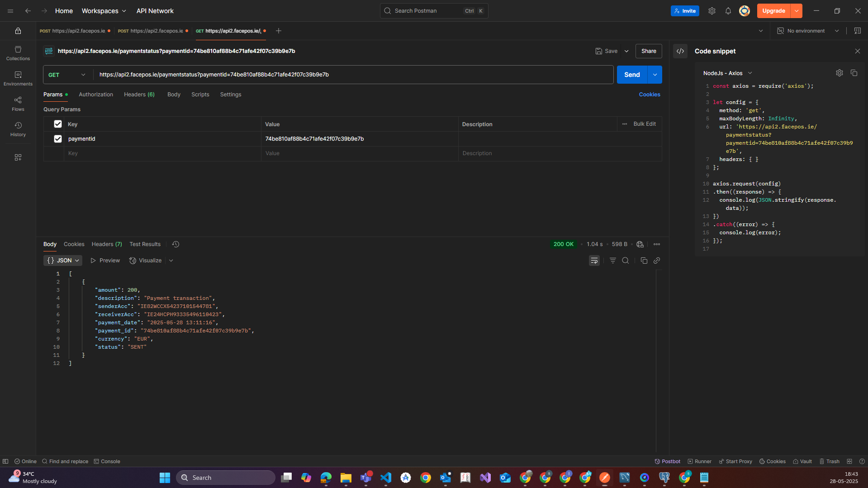Open Console from status bar
Viewport: 868px width, 488px height.
point(107,461)
